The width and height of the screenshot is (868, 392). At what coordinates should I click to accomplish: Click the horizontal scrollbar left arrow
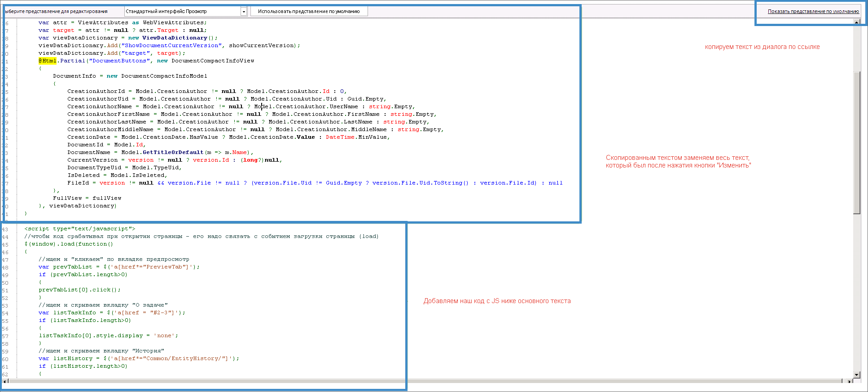pyautogui.click(x=5, y=381)
